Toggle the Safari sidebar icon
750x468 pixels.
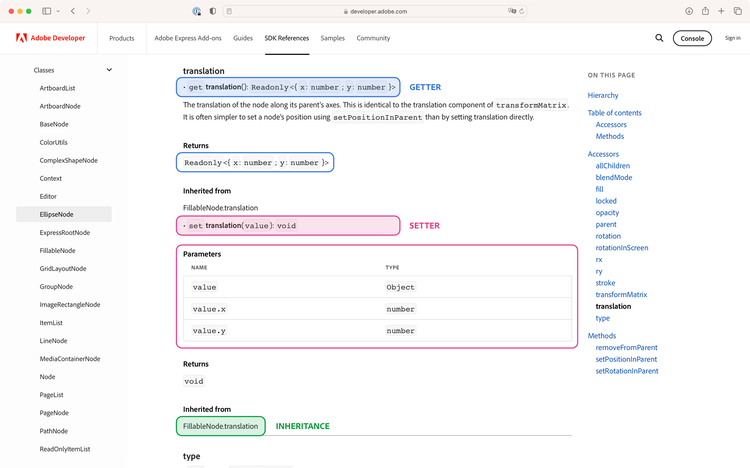[x=47, y=11]
